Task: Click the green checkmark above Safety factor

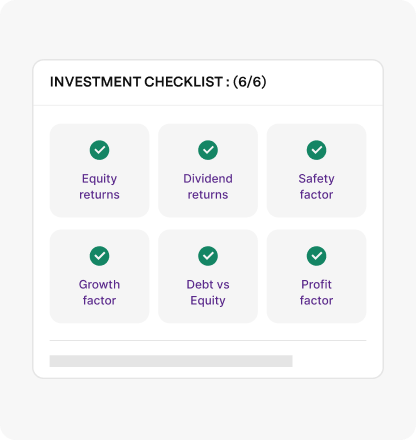Action: [316, 150]
